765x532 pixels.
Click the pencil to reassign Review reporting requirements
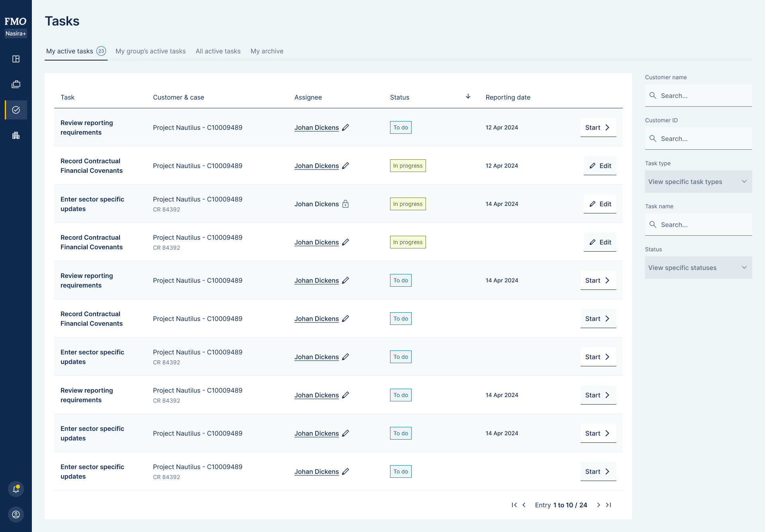coord(345,127)
